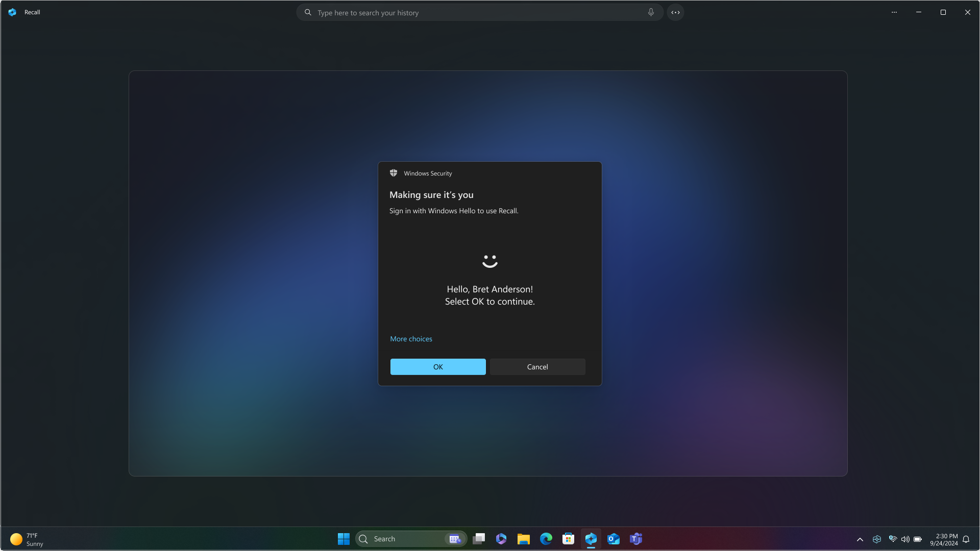980x551 pixels.
Task: Click the Recall app icon in titlebar
Action: 12,11
